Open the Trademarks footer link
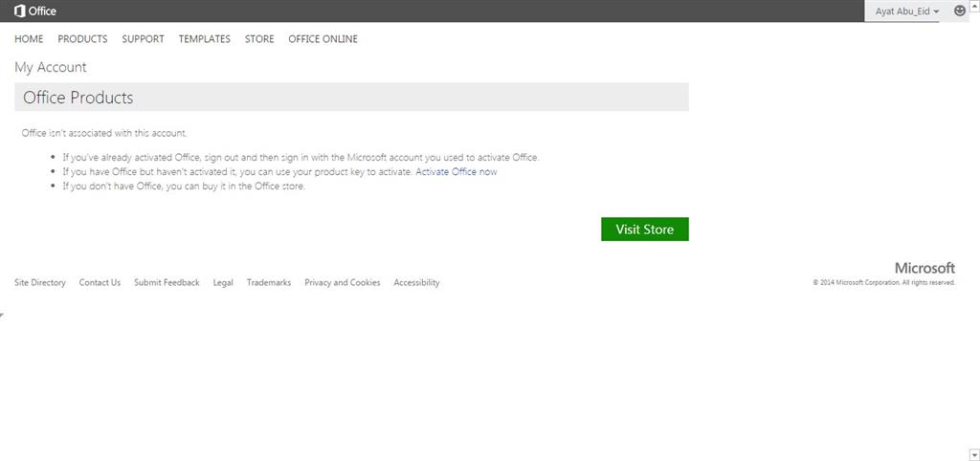The width and height of the screenshot is (980, 461). (269, 282)
